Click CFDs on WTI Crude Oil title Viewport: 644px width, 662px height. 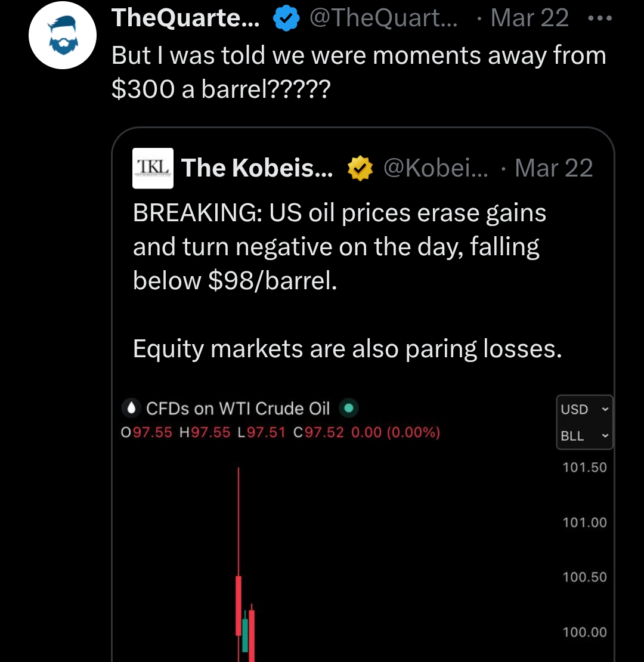click(237, 409)
